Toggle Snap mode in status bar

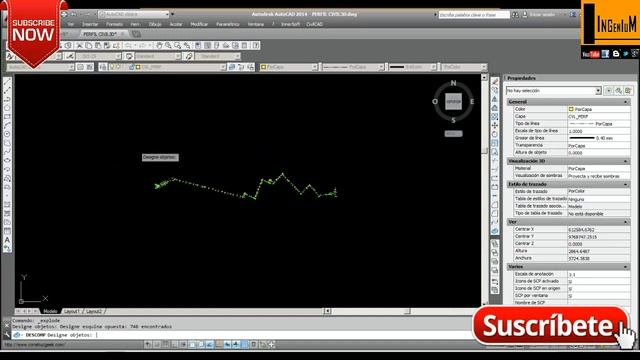[157, 345]
